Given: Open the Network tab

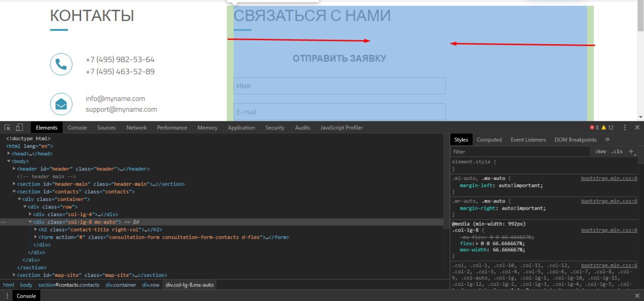Looking at the screenshot, I should tap(136, 128).
